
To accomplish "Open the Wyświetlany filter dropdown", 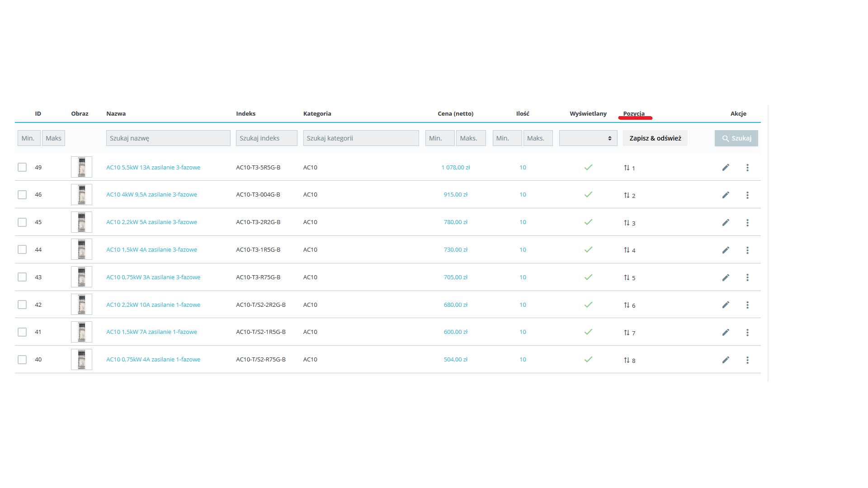I will 588,138.
